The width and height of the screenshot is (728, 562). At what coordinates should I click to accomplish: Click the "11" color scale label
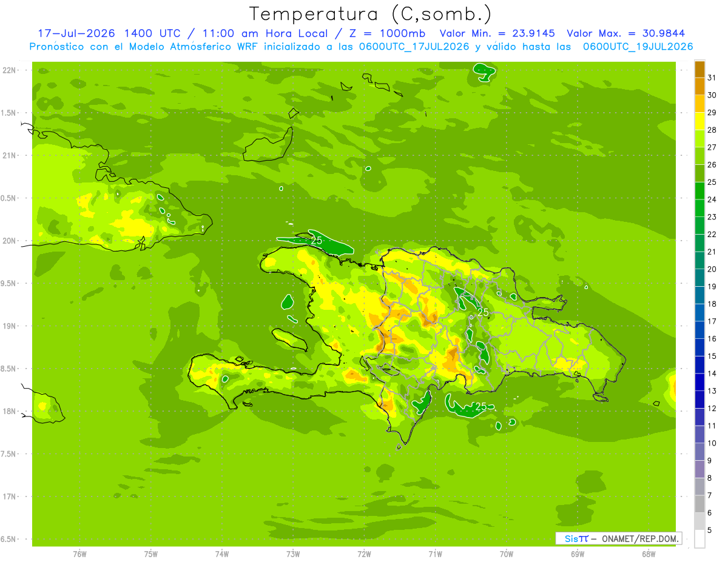coord(712,426)
